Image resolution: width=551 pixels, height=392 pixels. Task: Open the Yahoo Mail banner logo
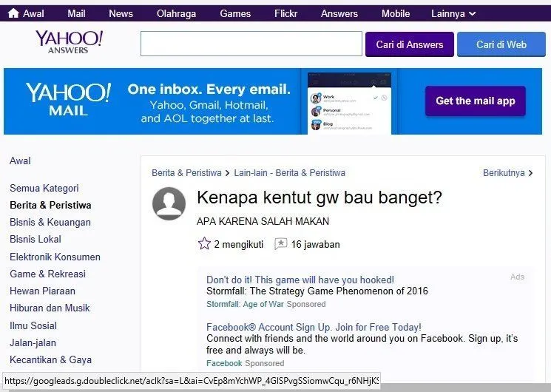[x=68, y=100]
